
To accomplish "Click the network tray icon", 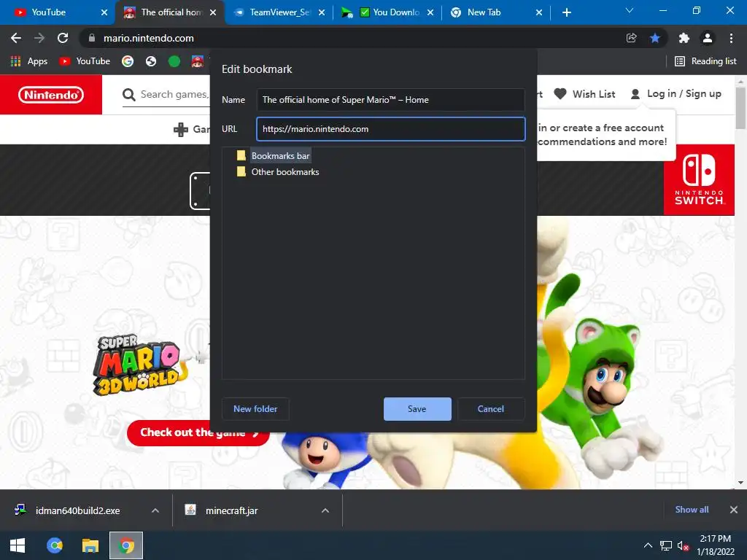I will [666, 545].
